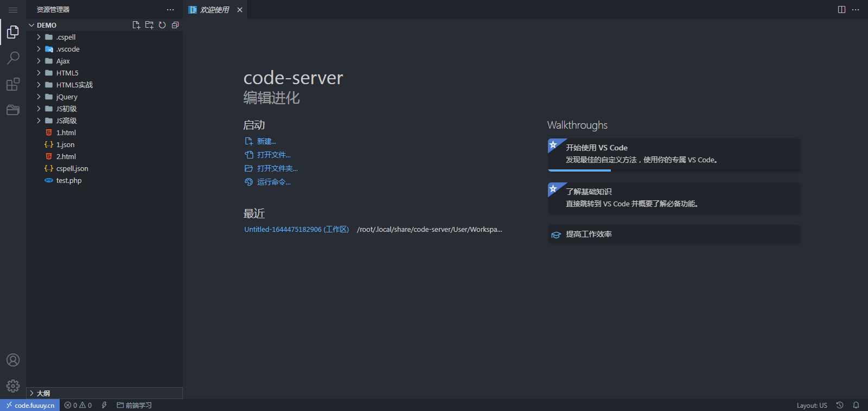Select the 欢迎使用 editor tab
Image resolution: width=868 pixels, height=411 pixels.
(215, 10)
